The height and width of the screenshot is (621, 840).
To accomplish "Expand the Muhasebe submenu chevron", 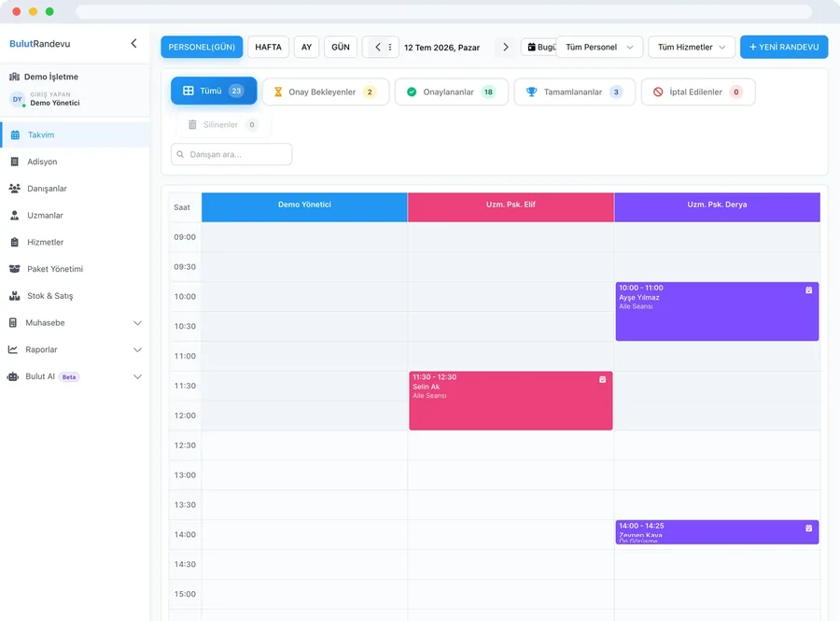I will (138, 322).
